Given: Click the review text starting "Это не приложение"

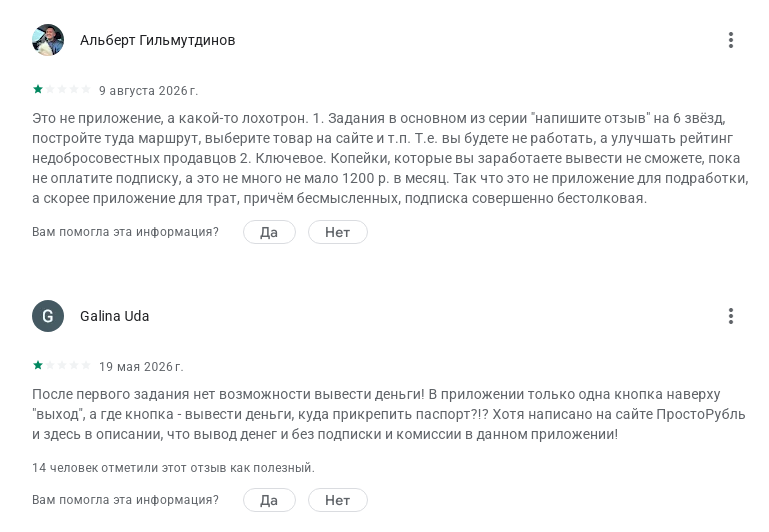Looking at the screenshot, I should (390, 158).
